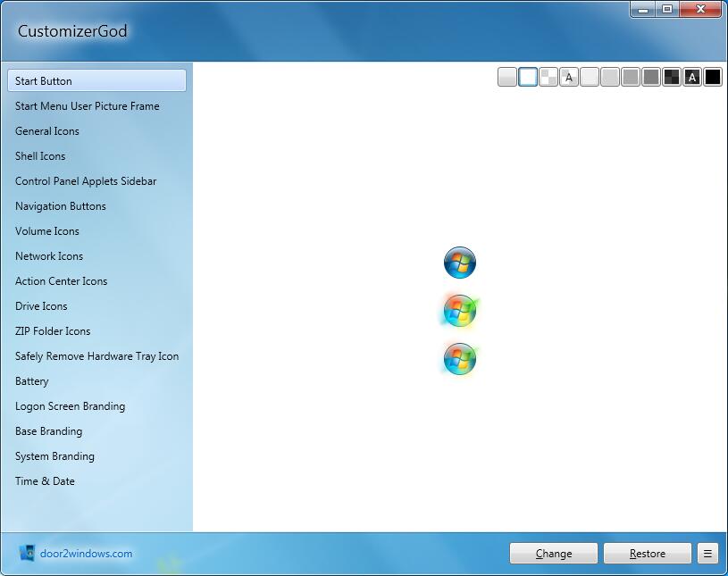This screenshot has height=576, width=728.
Task: Switch to the Volume Icons section
Action: (x=47, y=231)
